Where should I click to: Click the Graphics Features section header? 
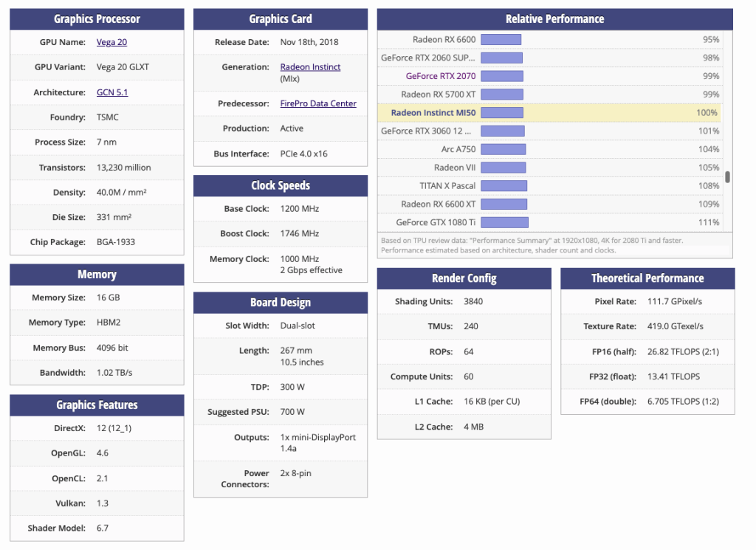97,405
